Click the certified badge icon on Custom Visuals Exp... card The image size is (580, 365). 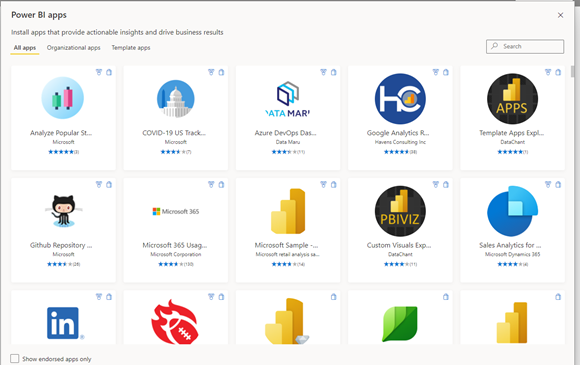pyautogui.click(x=436, y=185)
